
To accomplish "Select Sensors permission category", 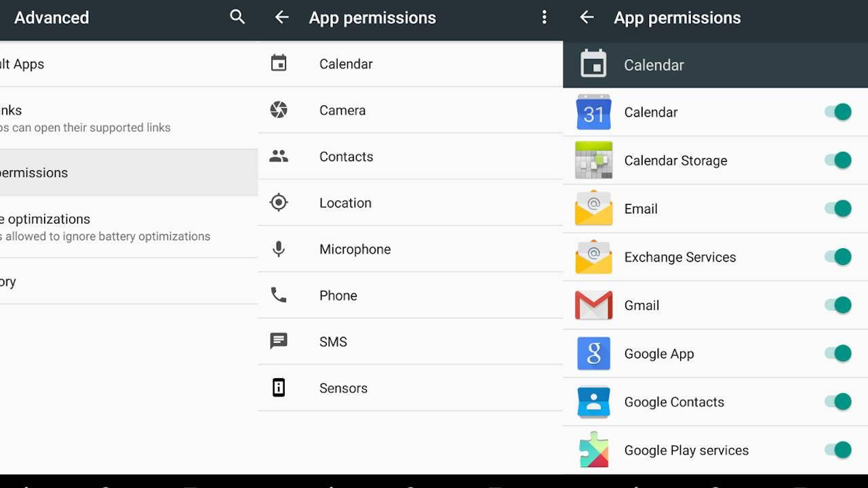I will pyautogui.click(x=410, y=388).
